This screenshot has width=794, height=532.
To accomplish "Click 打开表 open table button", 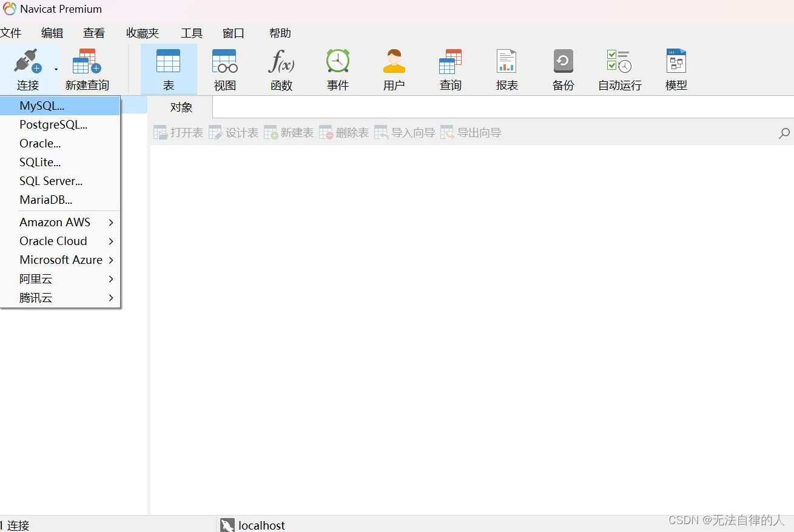I will pyautogui.click(x=178, y=132).
